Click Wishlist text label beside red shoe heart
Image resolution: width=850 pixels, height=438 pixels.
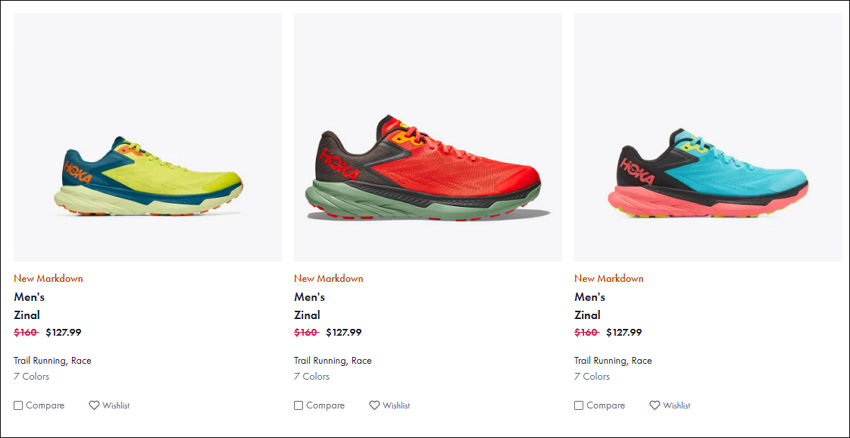[396, 405]
